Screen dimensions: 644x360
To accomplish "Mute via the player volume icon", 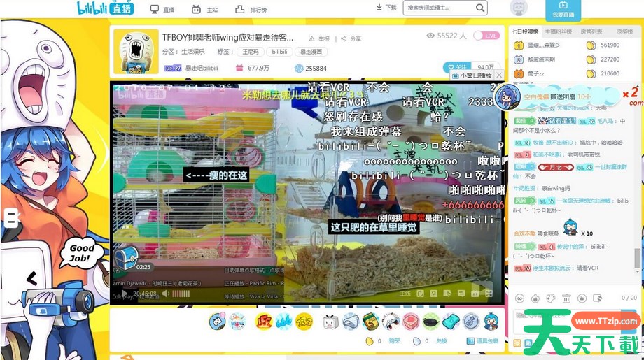I will pos(165,294).
